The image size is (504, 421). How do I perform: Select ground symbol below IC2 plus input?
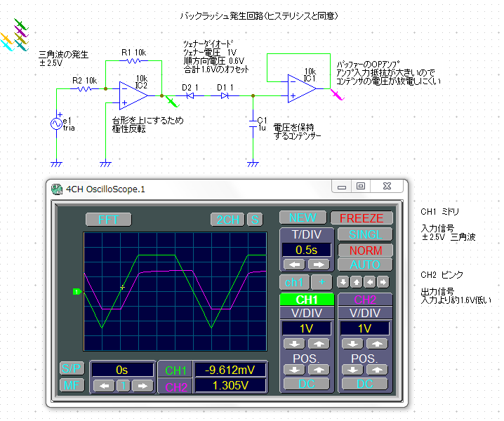[105, 164]
